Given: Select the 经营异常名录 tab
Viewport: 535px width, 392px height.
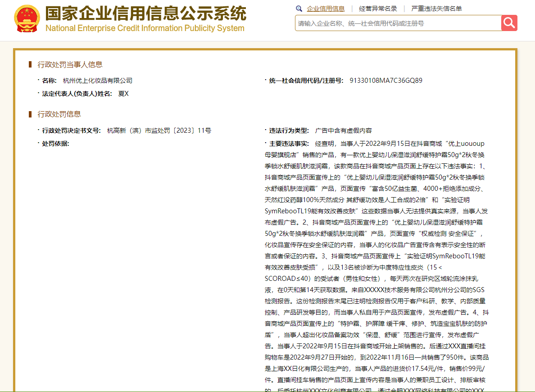Looking at the screenshot, I should 378,9.
